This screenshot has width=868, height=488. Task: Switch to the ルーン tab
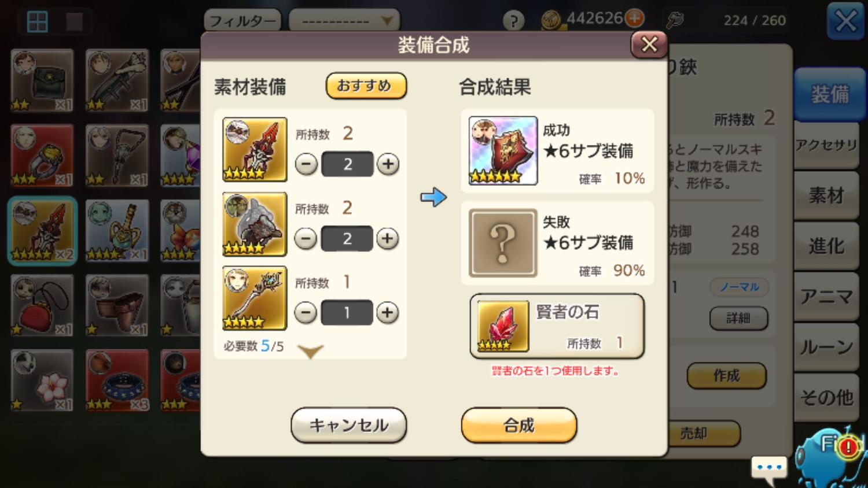[826, 347]
